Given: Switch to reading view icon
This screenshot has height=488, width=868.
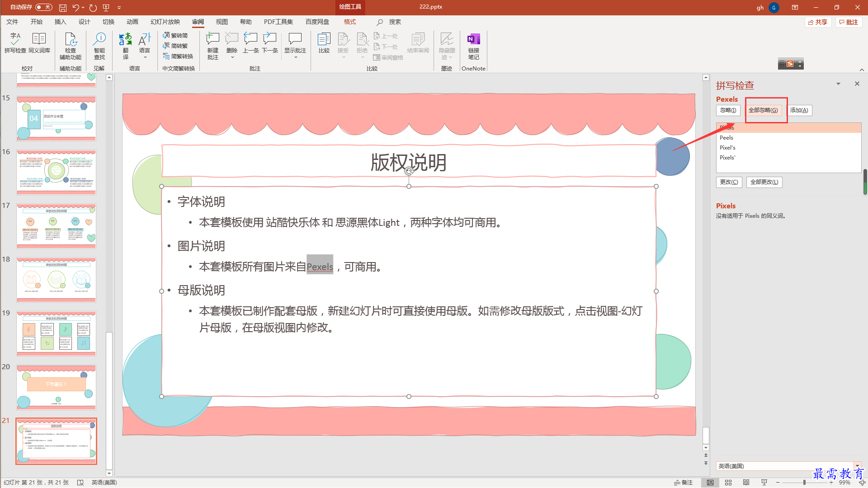Looking at the screenshot, I should [x=746, y=483].
